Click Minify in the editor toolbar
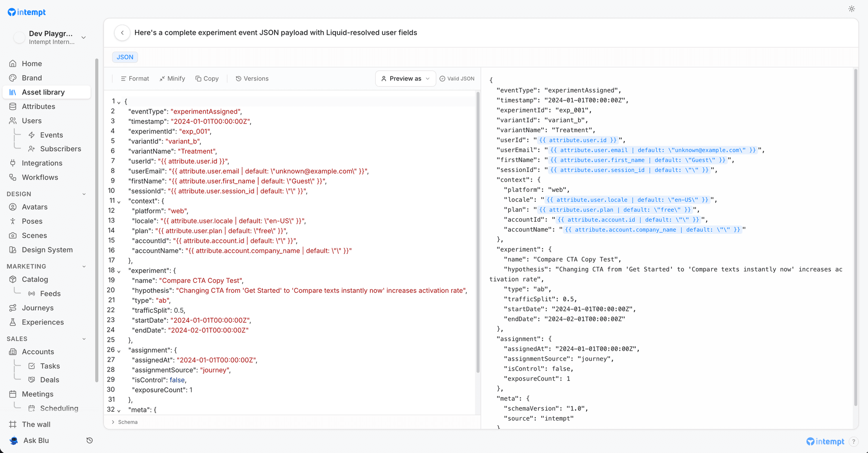The height and width of the screenshot is (453, 868). point(172,79)
